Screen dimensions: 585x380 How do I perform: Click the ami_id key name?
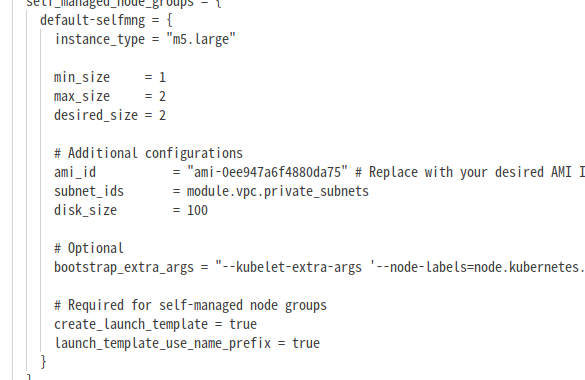tap(75, 172)
